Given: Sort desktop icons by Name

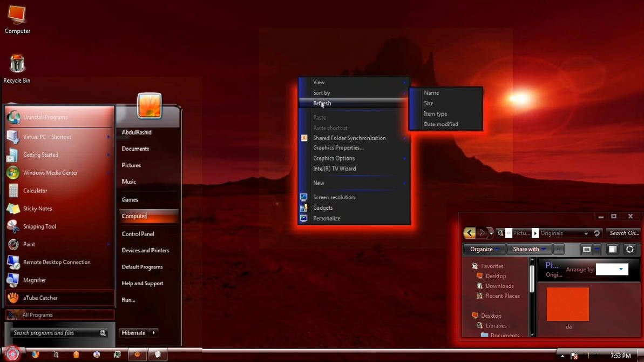Looking at the screenshot, I should (x=446, y=93).
